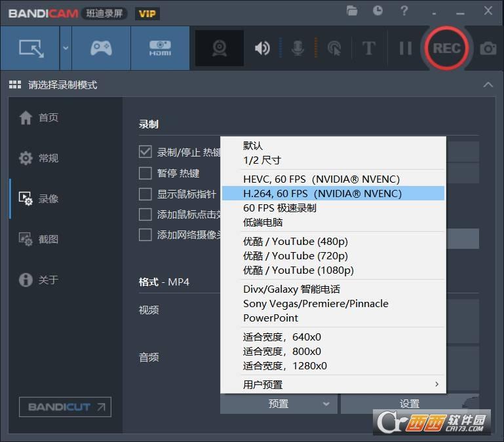Select the HDMI device recording mode
The height and width of the screenshot is (442, 504).
tap(160, 48)
